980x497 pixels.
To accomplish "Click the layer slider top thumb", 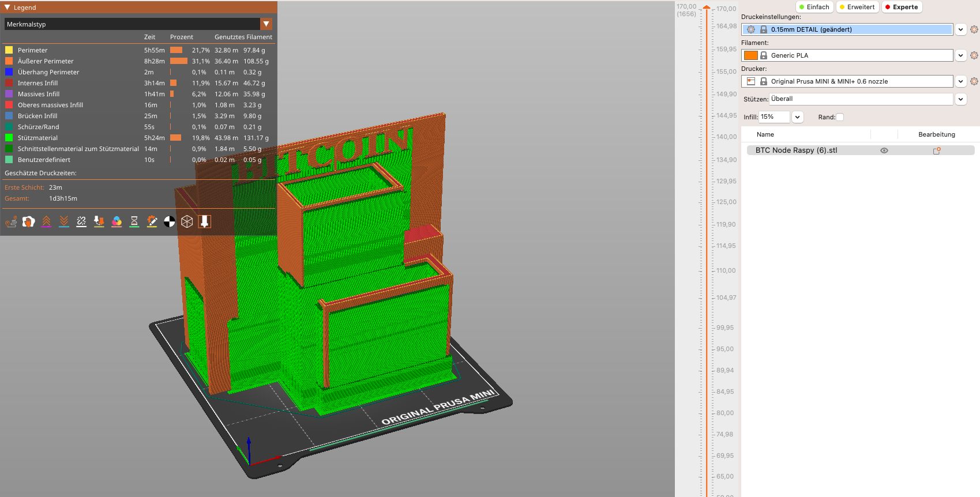I will [706, 7].
